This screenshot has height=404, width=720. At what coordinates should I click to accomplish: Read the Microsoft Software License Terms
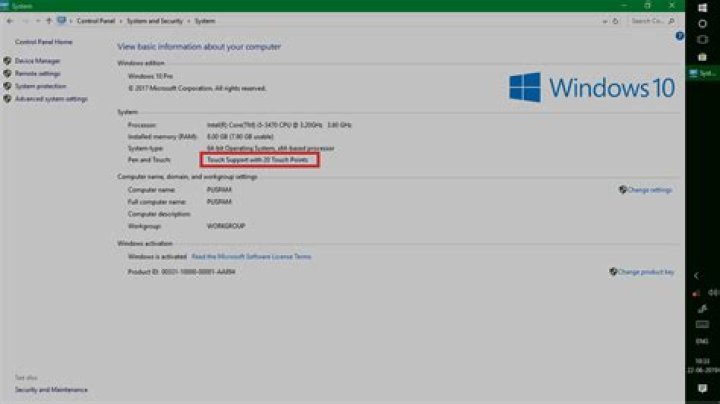point(251,257)
